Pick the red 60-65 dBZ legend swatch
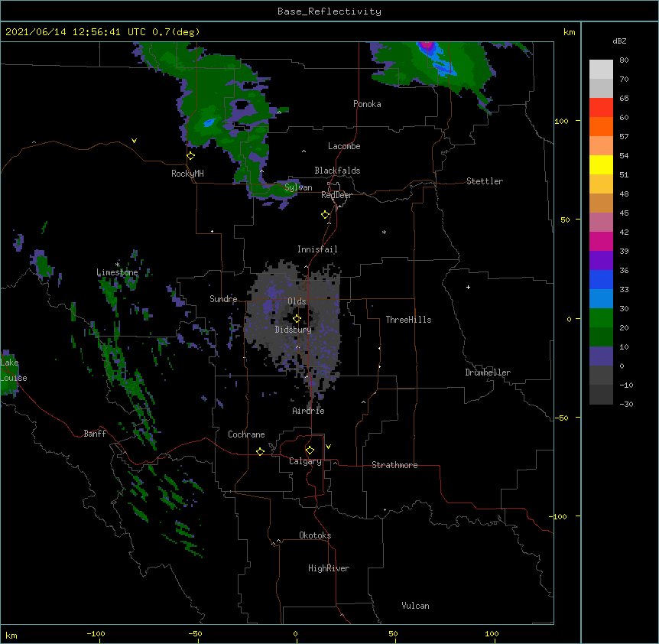Viewport: 659px width, 644px height. [x=601, y=108]
